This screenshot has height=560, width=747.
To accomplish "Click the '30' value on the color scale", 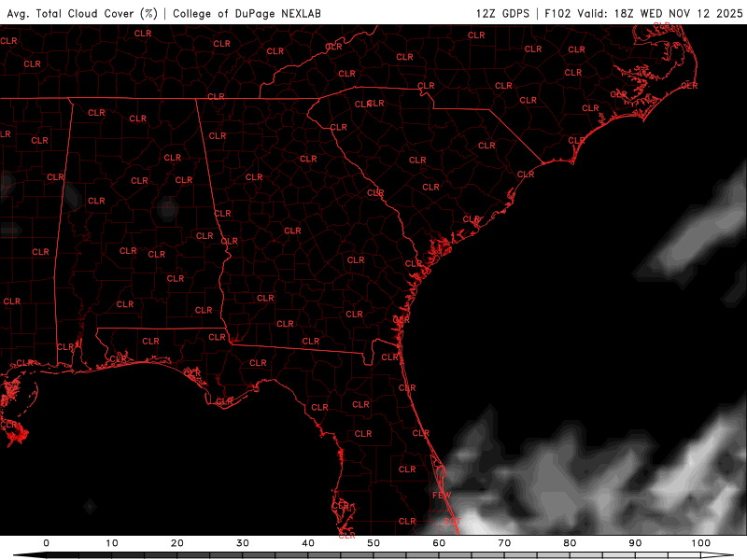I will pyautogui.click(x=243, y=543).
